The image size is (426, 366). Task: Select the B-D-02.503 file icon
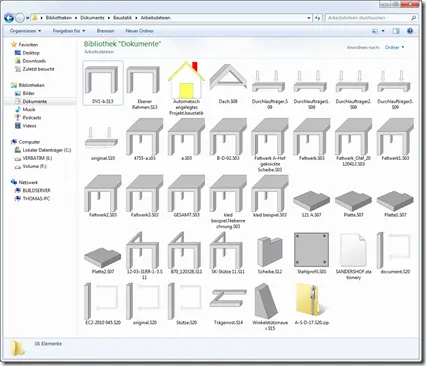tap(228, 137)
